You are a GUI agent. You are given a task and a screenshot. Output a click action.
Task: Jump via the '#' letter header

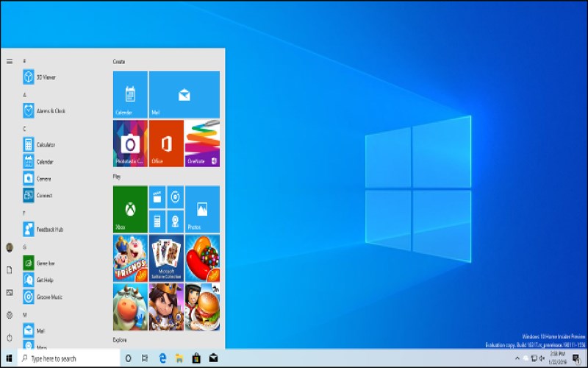coord(24,61)
